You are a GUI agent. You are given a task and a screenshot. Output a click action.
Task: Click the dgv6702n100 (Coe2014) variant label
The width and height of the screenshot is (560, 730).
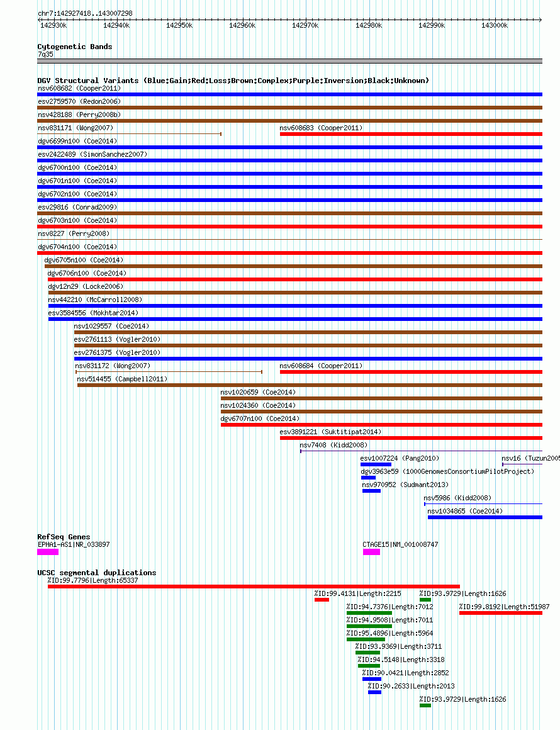point(77,194)
